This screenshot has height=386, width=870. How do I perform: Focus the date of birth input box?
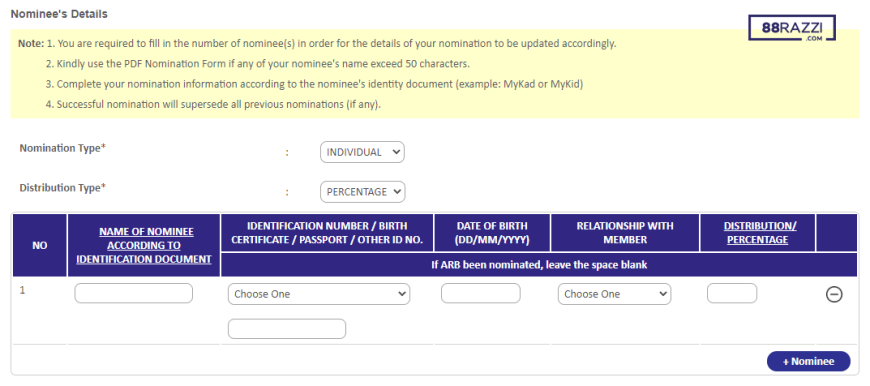480,293
